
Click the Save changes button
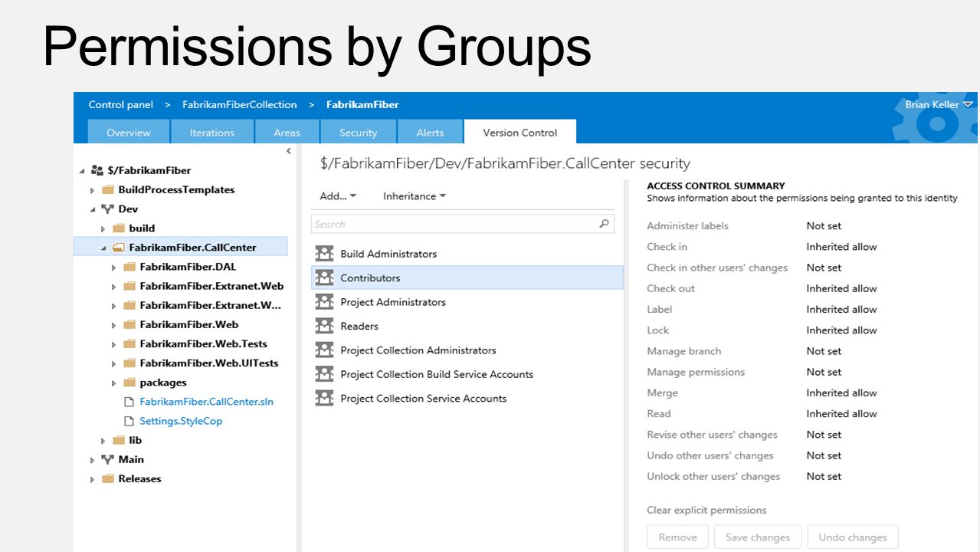pyautogui.click(x=758, y=537)
